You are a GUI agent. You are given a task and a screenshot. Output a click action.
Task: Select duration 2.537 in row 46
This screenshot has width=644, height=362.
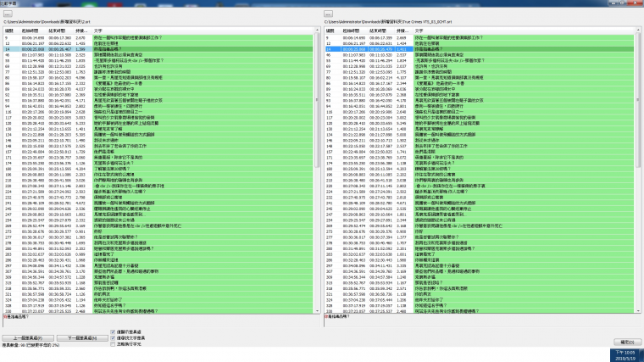pyautogui.click(x=402, y=55)
